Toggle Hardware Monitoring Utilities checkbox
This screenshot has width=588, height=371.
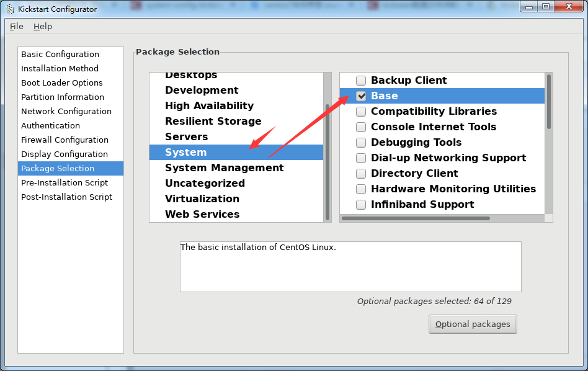tap(361, 189)
